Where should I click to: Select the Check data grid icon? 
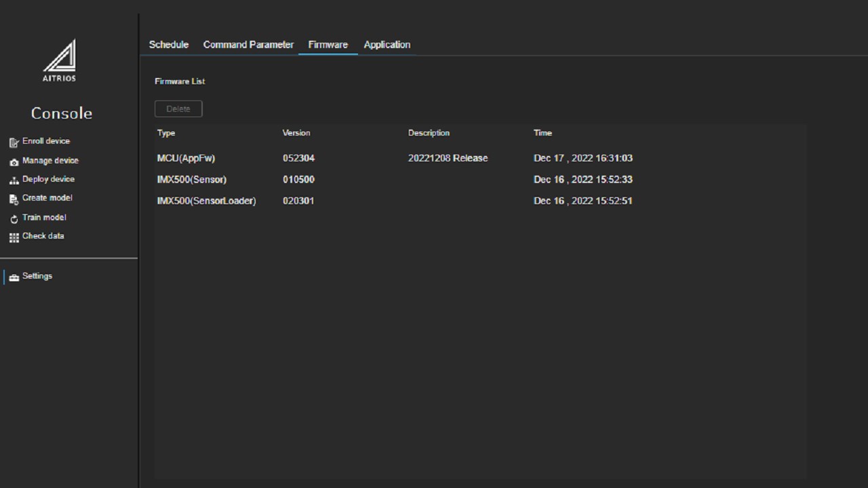pos(14,237)
